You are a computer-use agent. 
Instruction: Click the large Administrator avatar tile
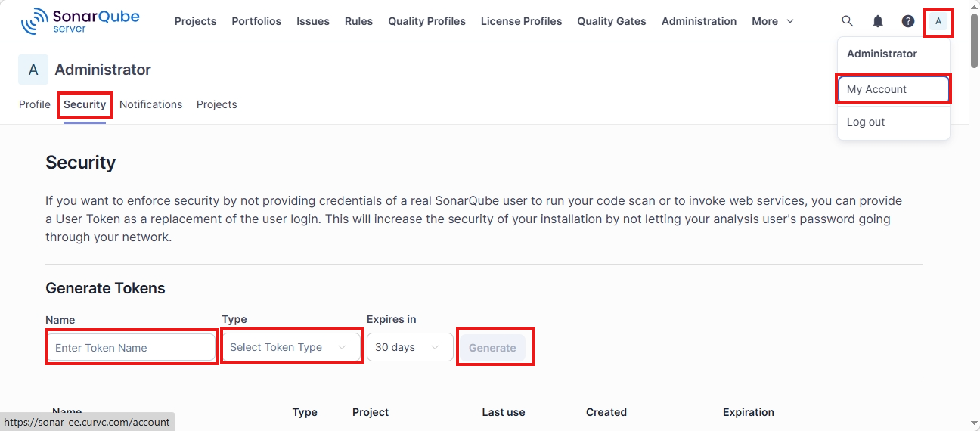coord(33,70)
